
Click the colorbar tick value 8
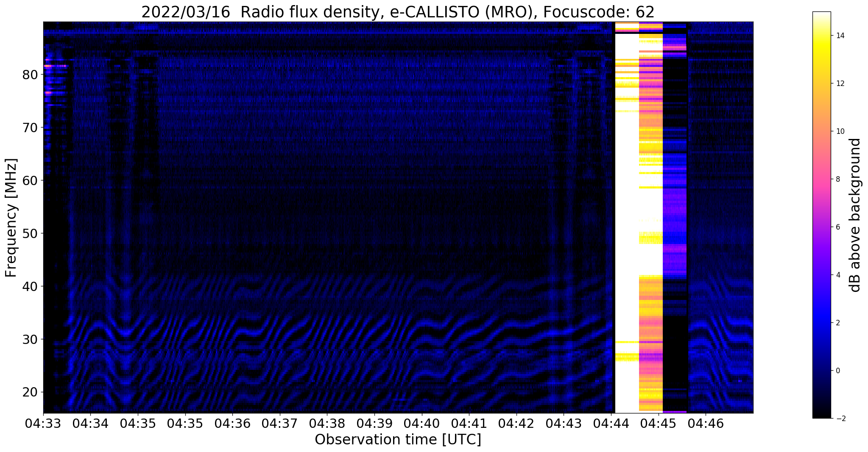pos(837,179)
